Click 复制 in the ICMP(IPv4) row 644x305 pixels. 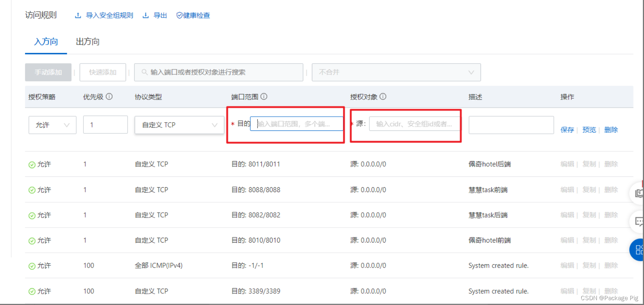tap(589, 265)
